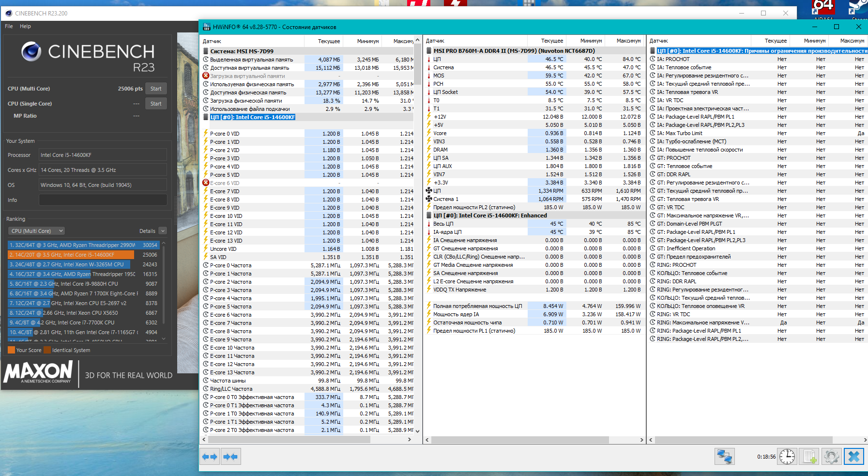Screen dimensions: 868x476
Task: Click the ranking list scroll down arrow
Action: click(x=164, y=339)
